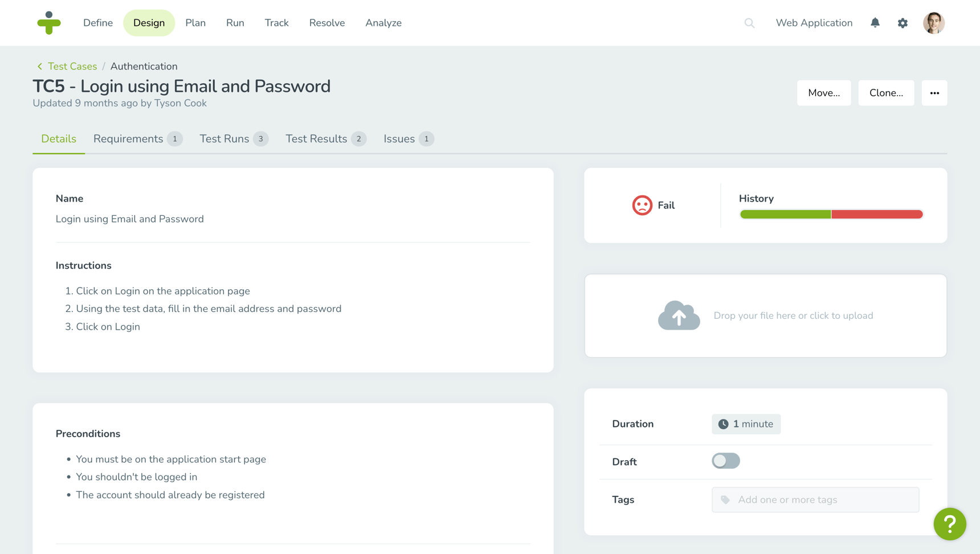This screenshot has height=554, width=980.
Task: Click the sad-face Fail status icon
Action: point(642,205)
